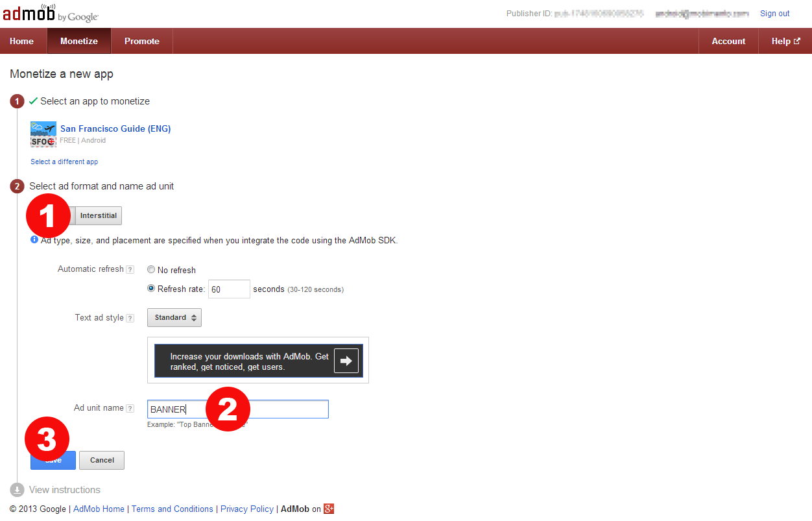This screenshot has width=812, height=521.
Task: Open Terms and Conditions
Action: 173,509
